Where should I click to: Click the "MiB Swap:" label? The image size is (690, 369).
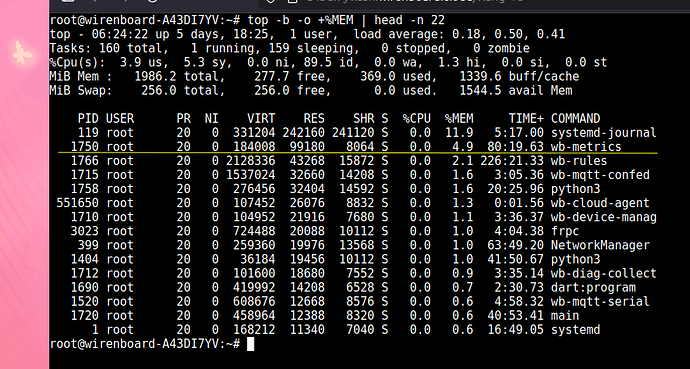pos(81,91)
